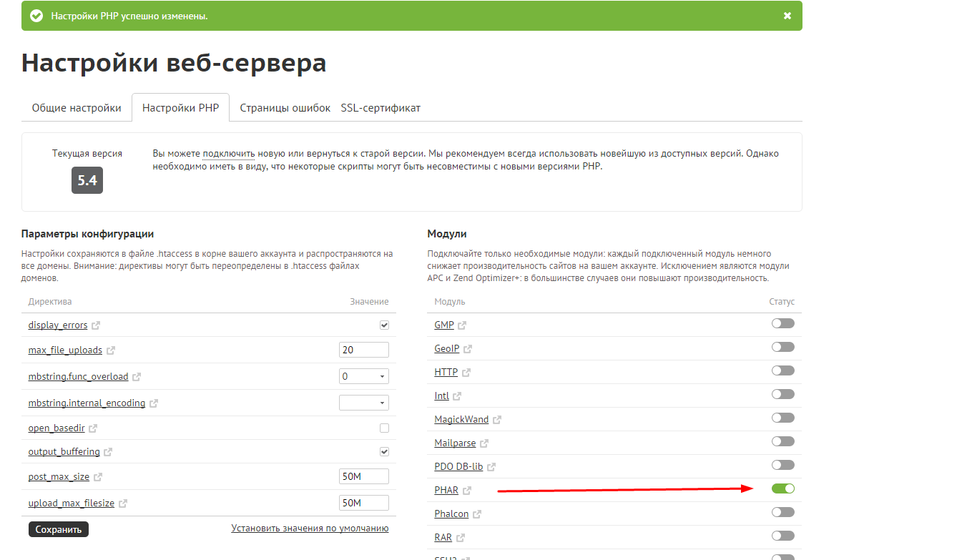
Task: Open external link icon beside output_buffering
Action: [108, 452]
